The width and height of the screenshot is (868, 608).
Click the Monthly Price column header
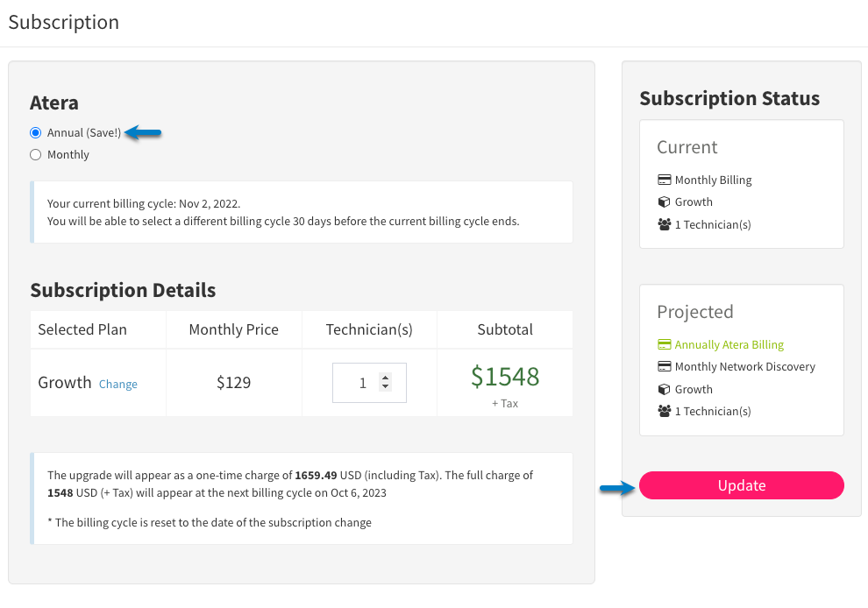pos(233,329)
